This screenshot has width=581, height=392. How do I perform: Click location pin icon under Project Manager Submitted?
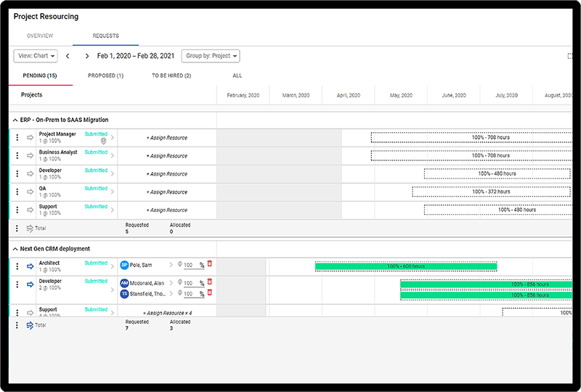point(103,141)
